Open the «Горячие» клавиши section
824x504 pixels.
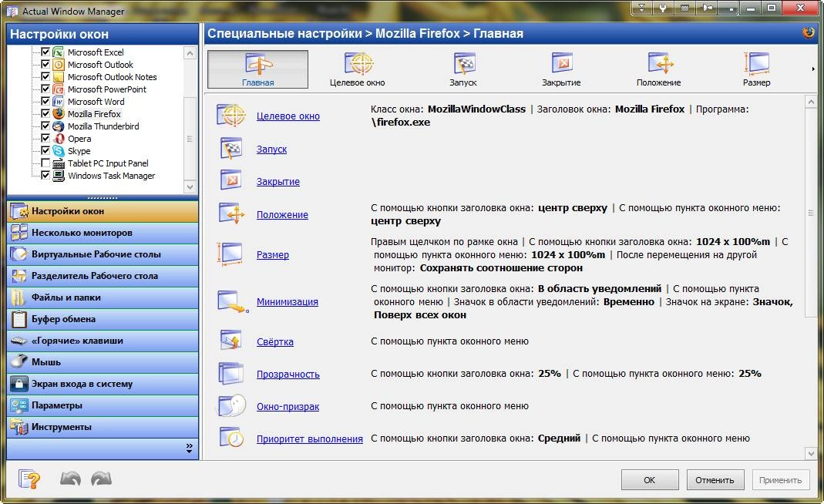103,341
